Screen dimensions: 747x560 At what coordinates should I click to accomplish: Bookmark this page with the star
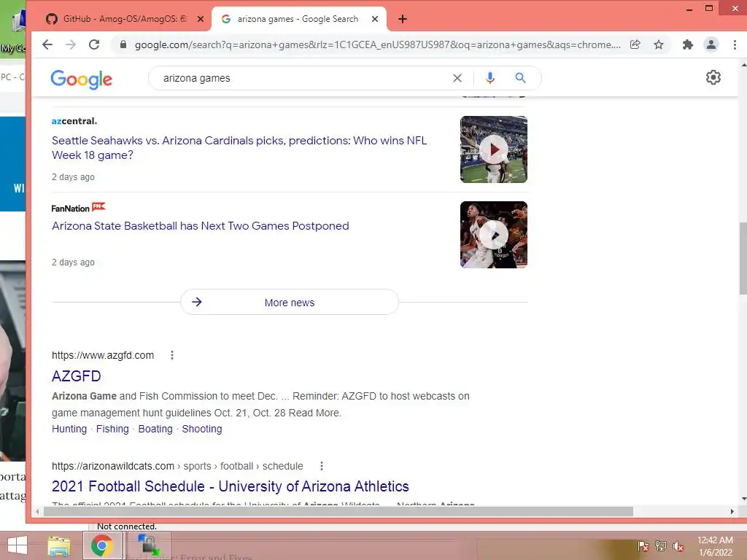click(x=659, y=44)
